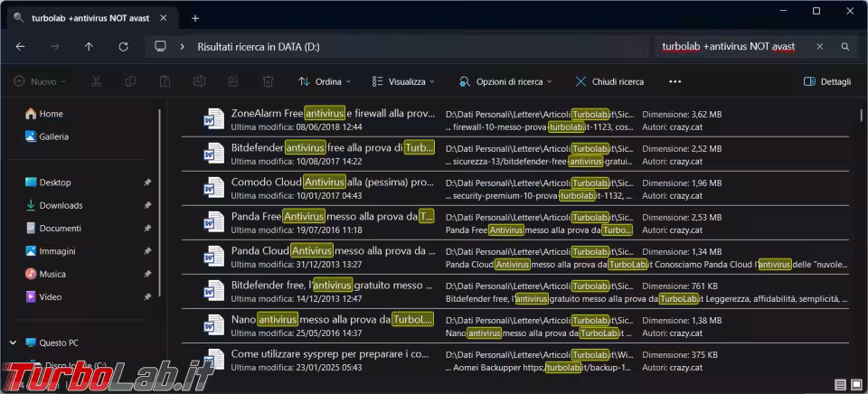This screenshot has width=868, height=394.
Task: Open Downloads in the sidebar
Action: 53,205
